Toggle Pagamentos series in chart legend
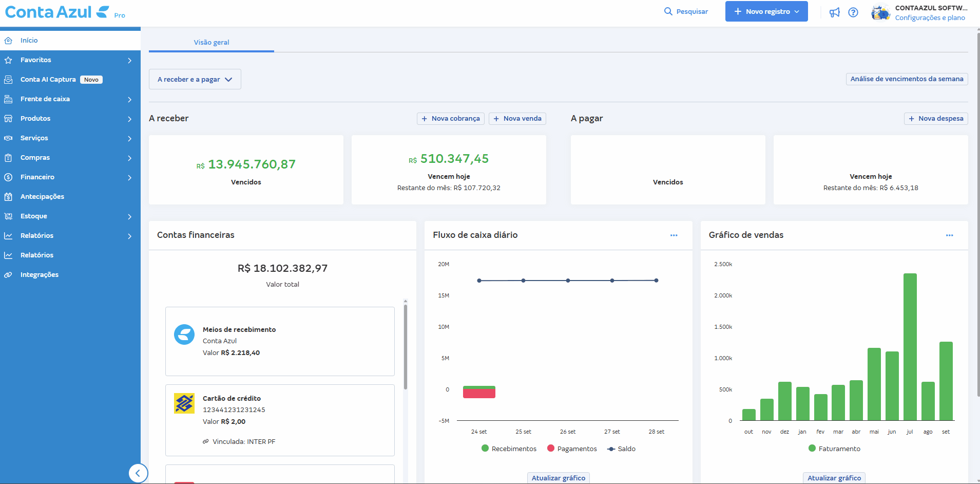980x484 pixels. (x=572, y=449)
